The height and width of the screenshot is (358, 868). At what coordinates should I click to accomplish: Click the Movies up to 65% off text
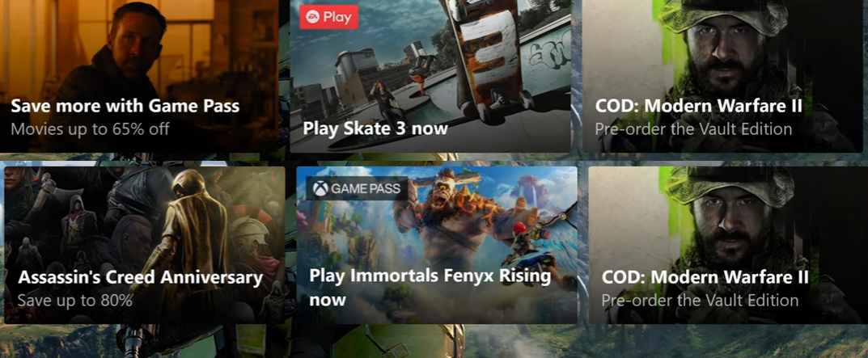(91, 129)
